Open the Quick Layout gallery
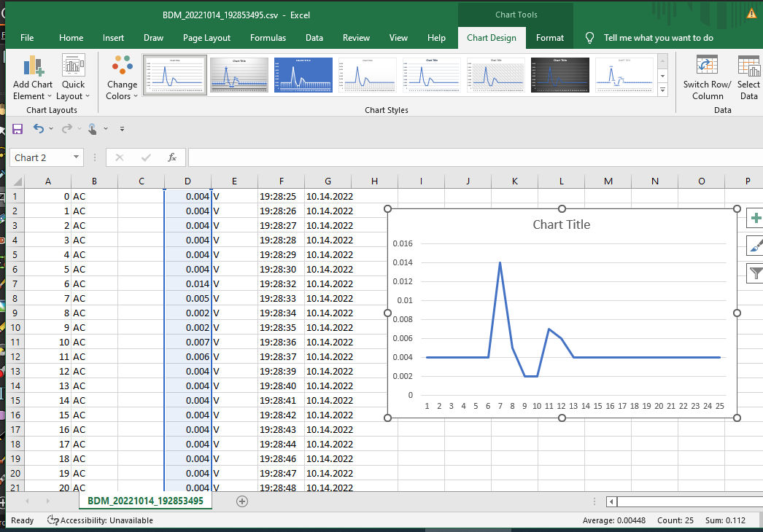The width and height of the screenshot is (763, 532). point(73,78)
